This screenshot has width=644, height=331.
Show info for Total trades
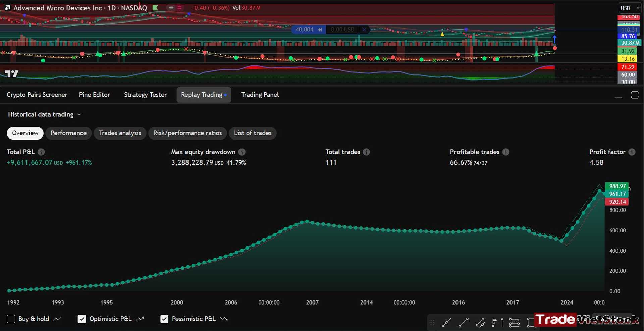pos(366,152)
